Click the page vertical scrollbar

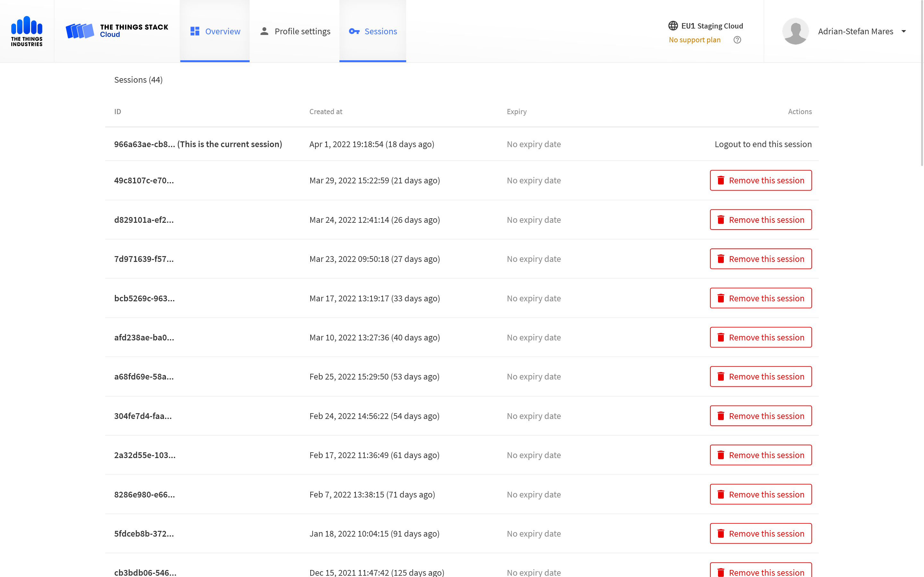(x=921, y=84)
